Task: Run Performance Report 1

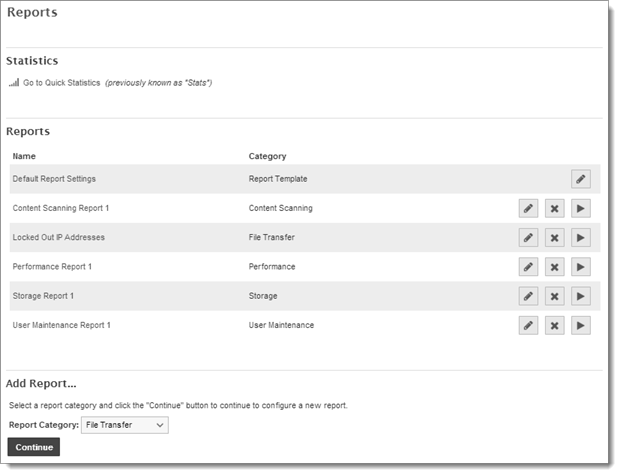Action: [581, 267]
